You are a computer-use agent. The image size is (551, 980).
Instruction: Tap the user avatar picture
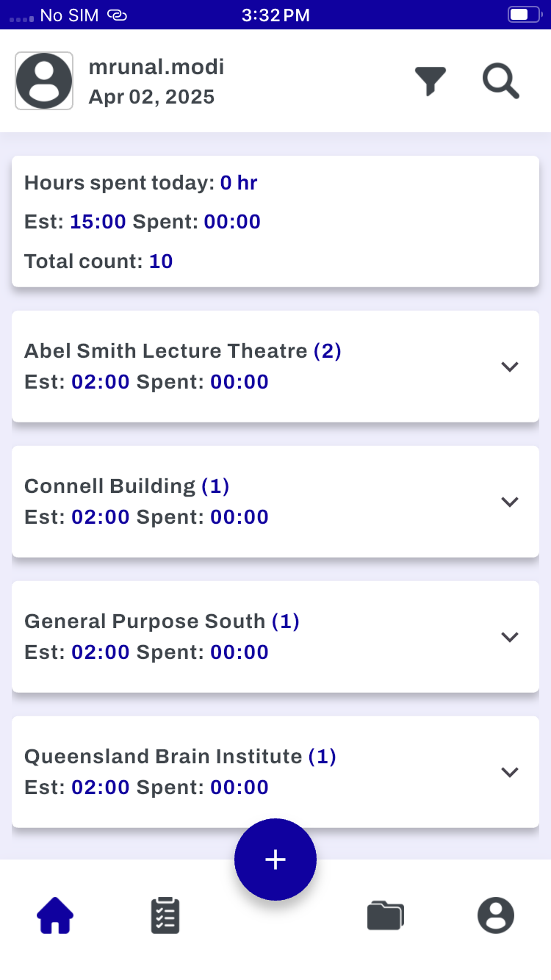(44, 81)
